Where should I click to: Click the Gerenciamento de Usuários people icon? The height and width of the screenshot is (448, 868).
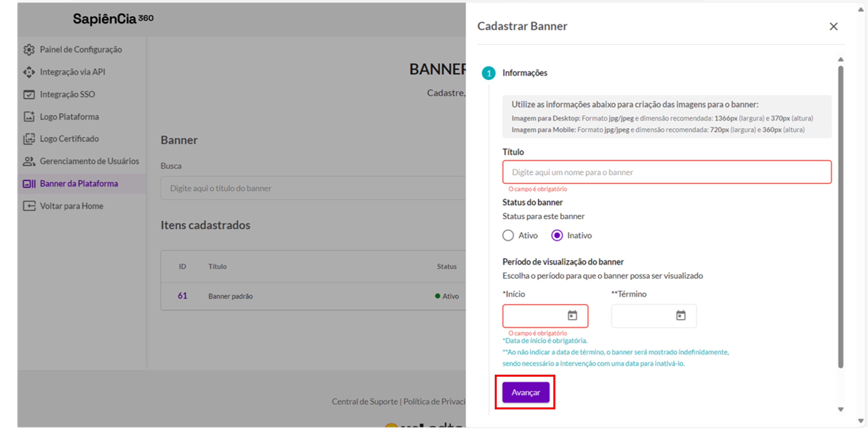pos(29,161)
